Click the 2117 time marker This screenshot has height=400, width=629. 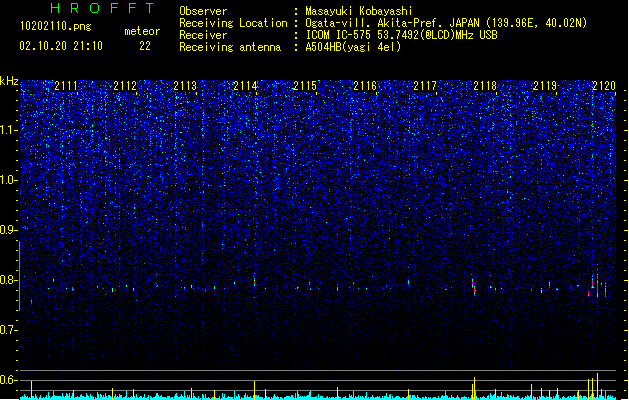pos(425,86)
